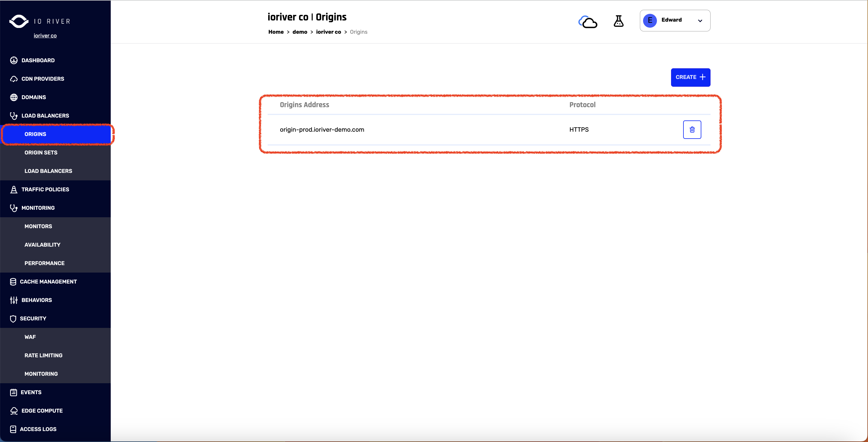Click the Load Balancers stethoscope icon

click(14, 116)
